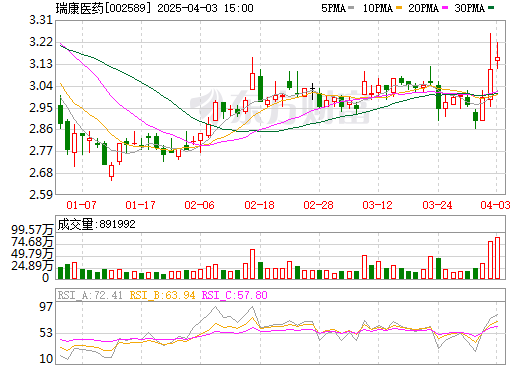Click the orange 10PMA color marker

399,8
